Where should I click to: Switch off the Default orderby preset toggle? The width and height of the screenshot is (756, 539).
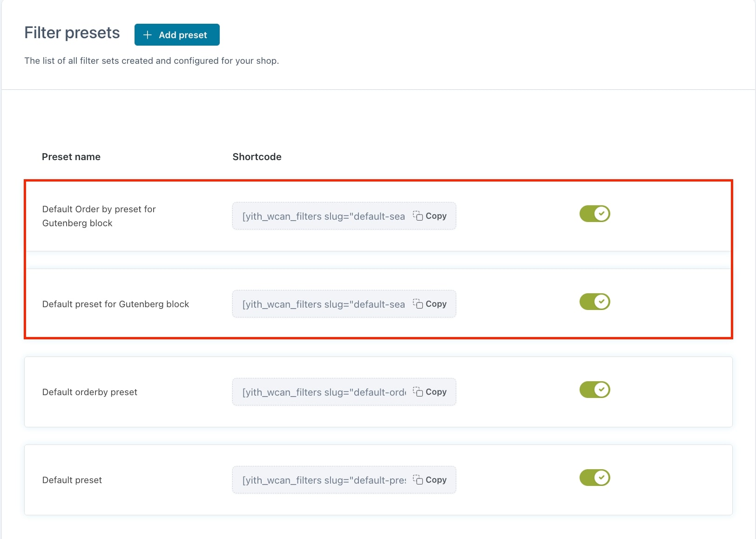tap(594, 390)
